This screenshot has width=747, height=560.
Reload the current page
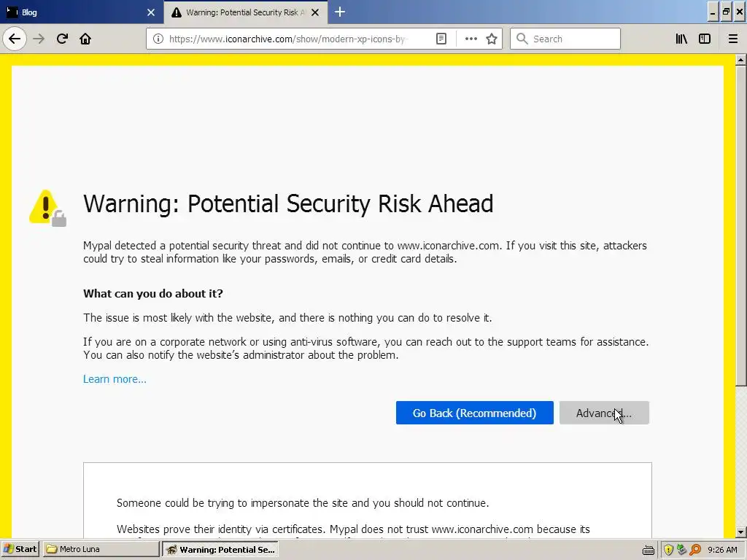(62, 39)
